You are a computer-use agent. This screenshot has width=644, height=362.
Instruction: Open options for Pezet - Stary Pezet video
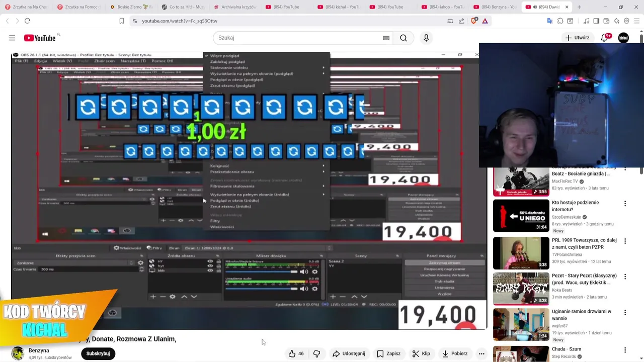[625, 277]
